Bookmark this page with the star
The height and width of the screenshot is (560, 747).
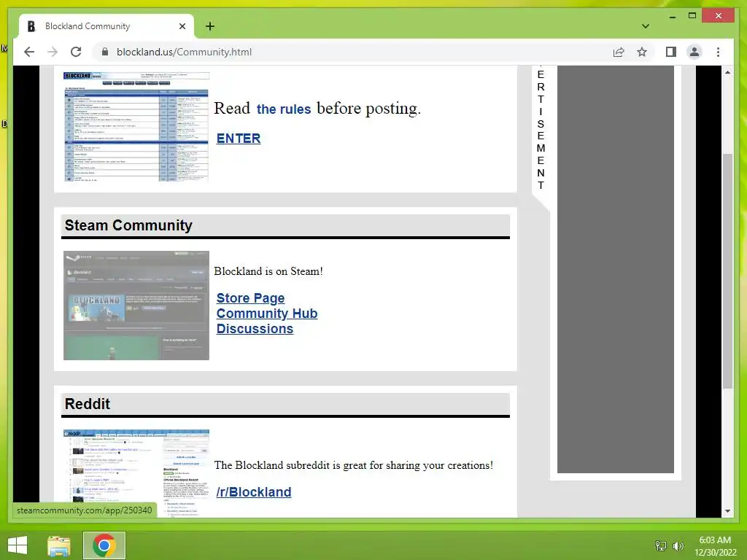coord(642,52)
